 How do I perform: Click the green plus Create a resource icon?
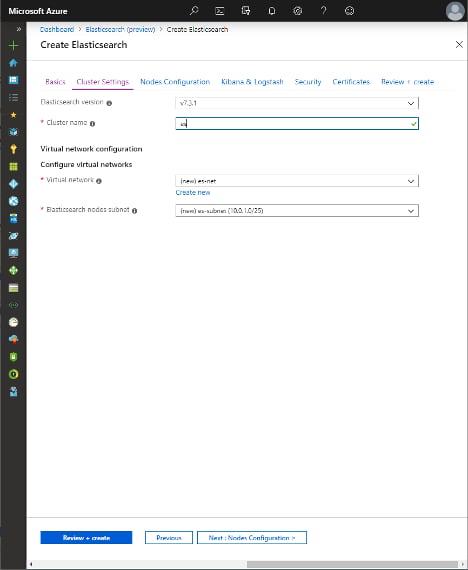point(13,45)
